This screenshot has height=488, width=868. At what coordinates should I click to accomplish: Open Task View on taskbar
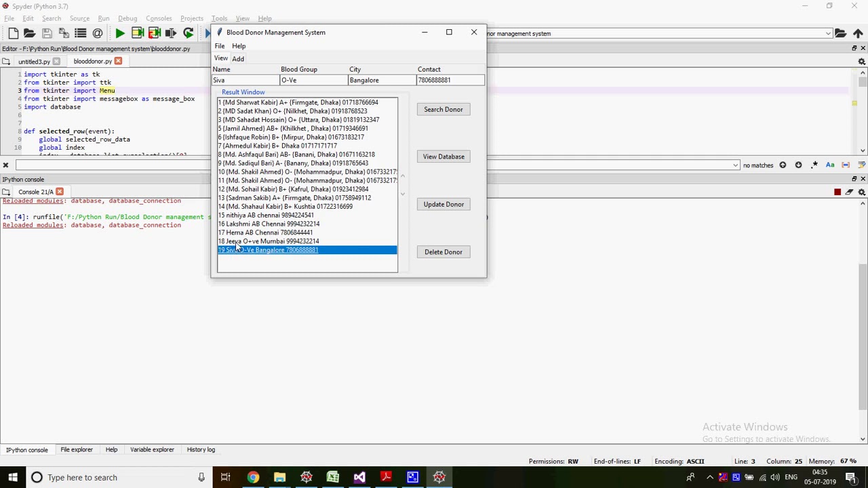[225, 477]
